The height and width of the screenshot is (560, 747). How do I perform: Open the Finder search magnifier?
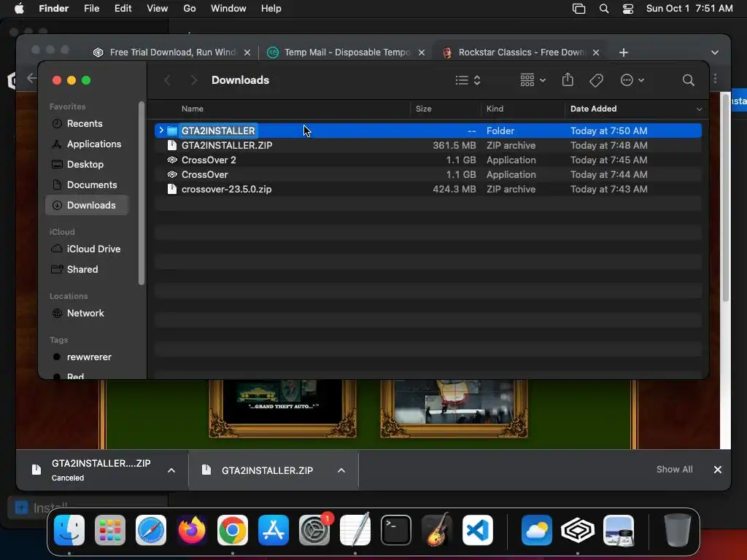[688, 80]
